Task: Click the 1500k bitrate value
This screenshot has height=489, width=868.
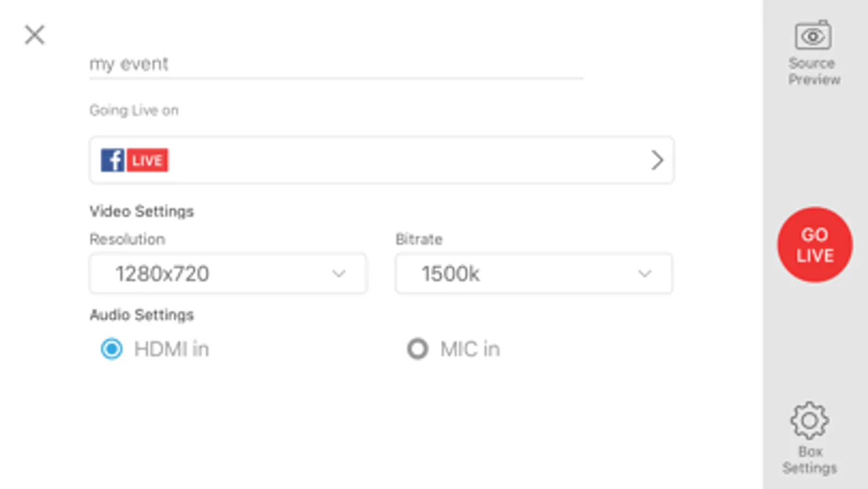Action: [x=451, y=274]
